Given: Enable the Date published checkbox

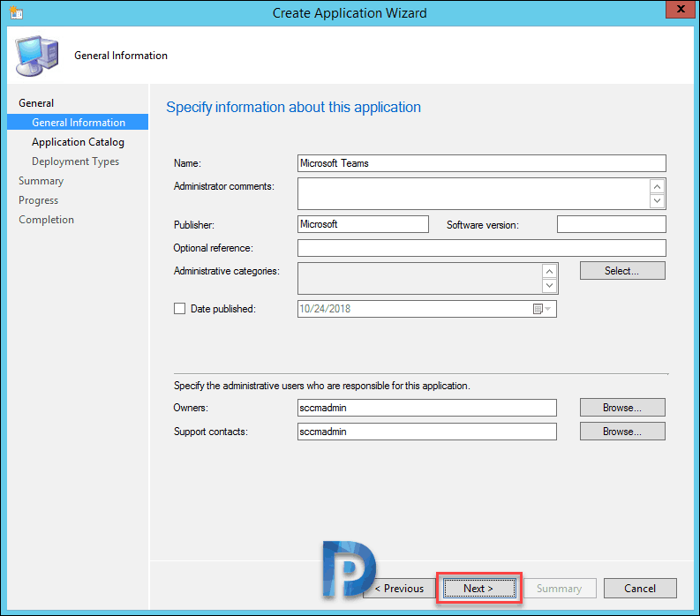Looking at the screenshot, I should [x=179, y=309].
